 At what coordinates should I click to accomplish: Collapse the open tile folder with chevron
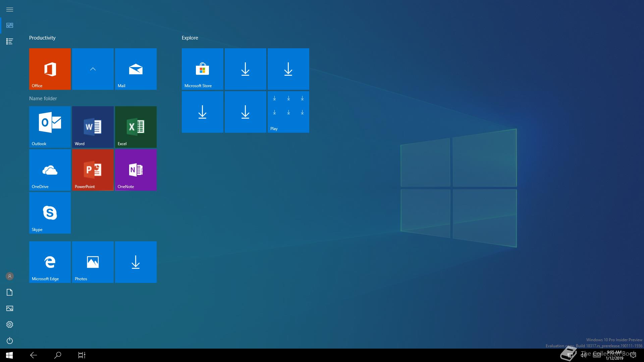[93, 69]
